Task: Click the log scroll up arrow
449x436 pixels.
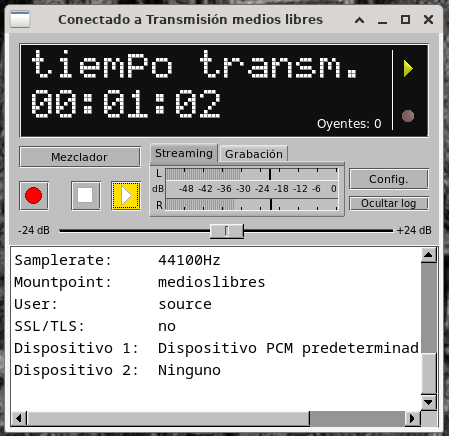Action: coord(428,255)
